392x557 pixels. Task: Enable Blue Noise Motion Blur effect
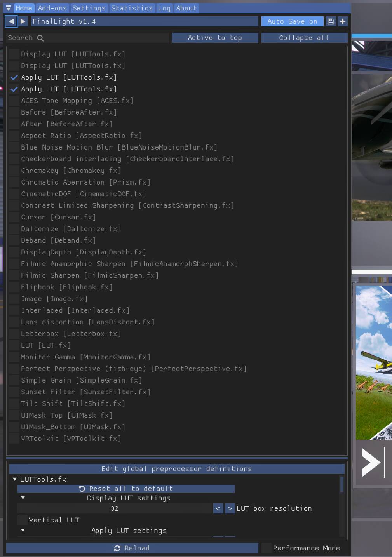[x=14, y=147]
